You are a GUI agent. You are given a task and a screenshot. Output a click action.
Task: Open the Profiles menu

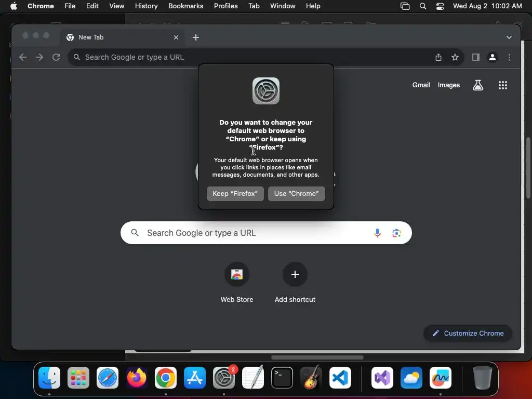pyautogui.click(x=225, y=6)
